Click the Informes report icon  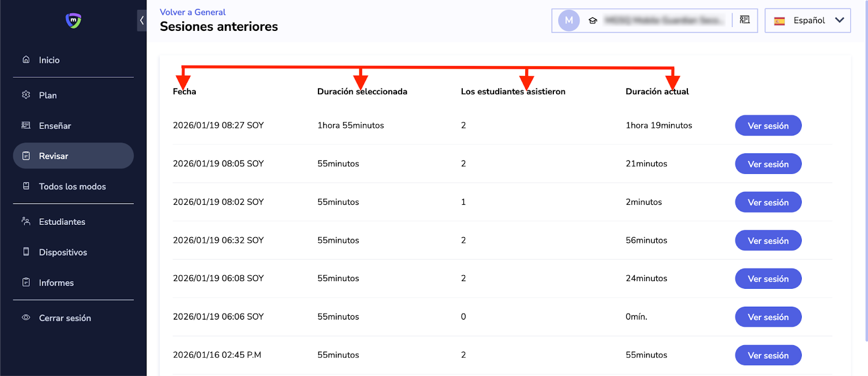click(x=26, y=282)
